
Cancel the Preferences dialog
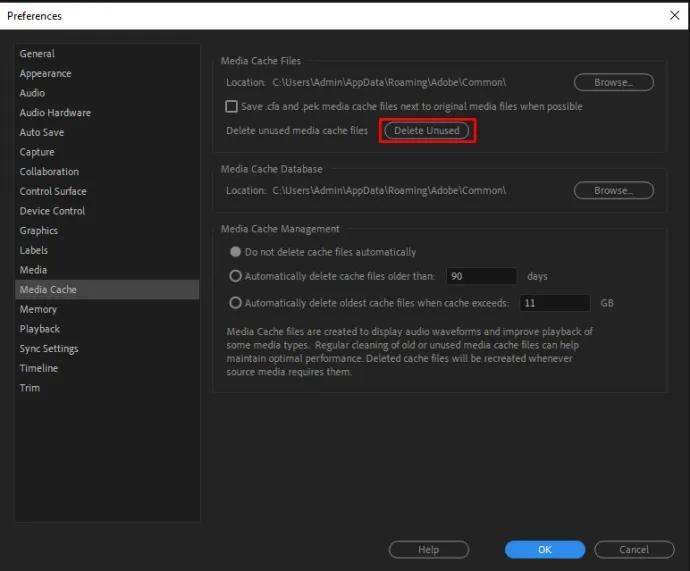coord(634,549)
